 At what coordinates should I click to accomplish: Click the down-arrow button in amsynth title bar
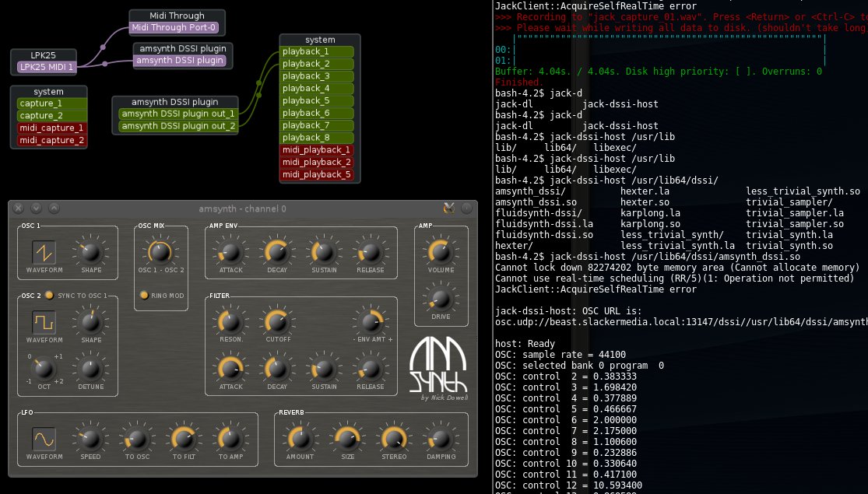click(x=36, y=208)
